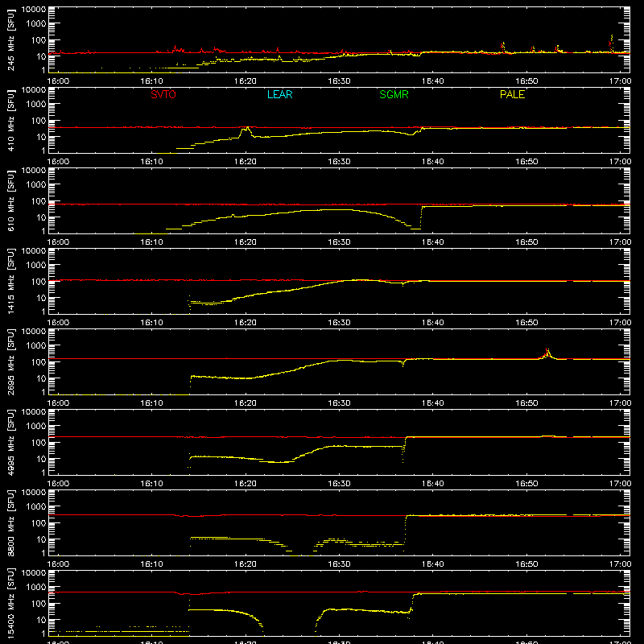Select the 2695 MHz [SFU] axis label
The width and height of the screenshot is (644, 644).
tap(11, 361)
